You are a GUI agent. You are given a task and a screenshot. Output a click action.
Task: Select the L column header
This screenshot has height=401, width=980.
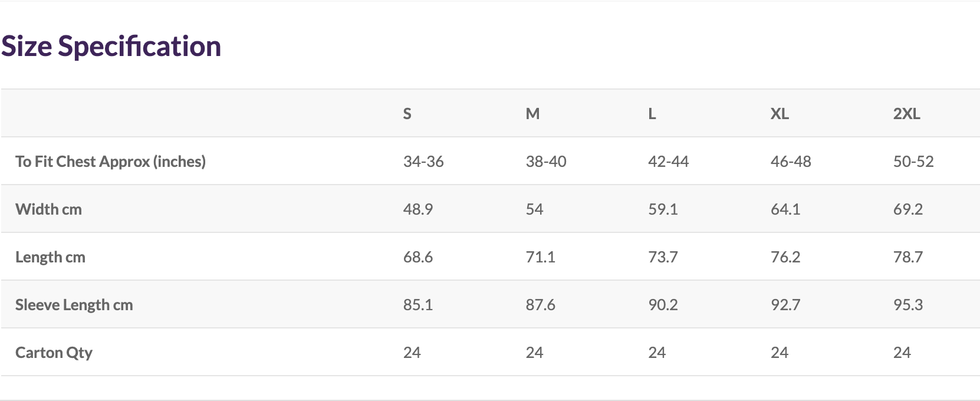(652, 114)
